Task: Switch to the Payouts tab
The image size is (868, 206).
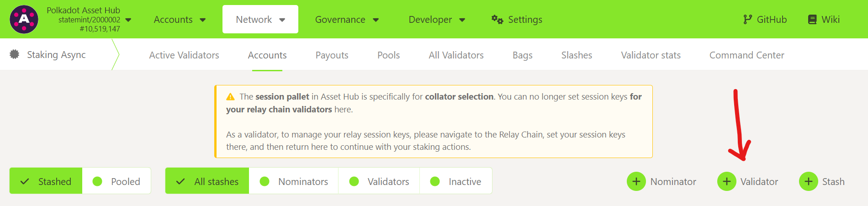Action: [x=332, y=55]
